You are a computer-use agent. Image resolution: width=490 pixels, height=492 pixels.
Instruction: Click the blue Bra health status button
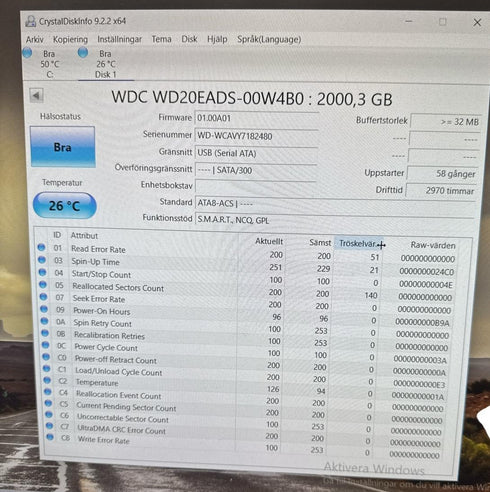pos(63,147)
